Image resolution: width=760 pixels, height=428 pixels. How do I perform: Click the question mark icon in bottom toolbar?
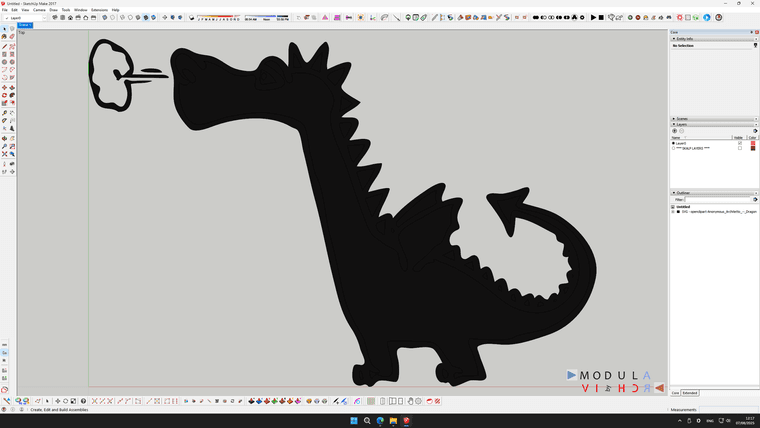(83, 401)
